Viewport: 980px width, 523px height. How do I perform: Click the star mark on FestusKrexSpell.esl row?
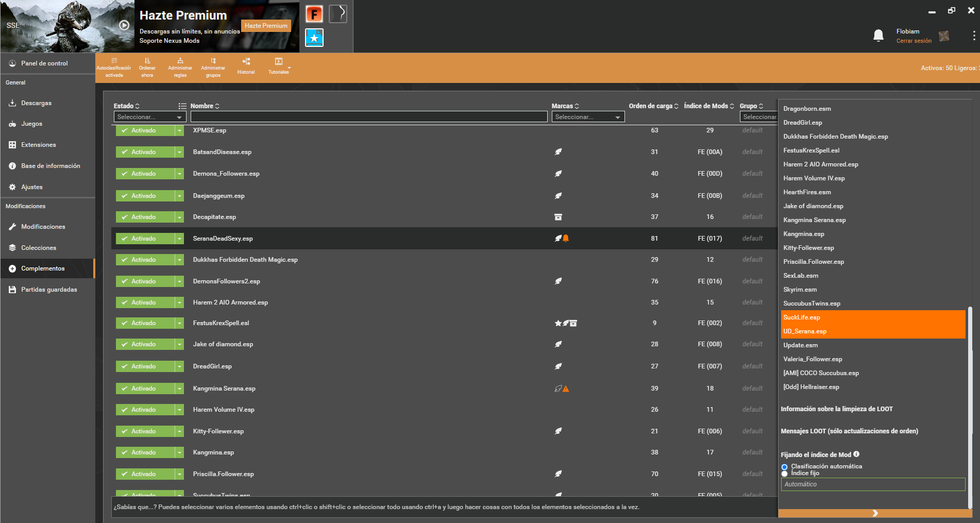[558, 323]
